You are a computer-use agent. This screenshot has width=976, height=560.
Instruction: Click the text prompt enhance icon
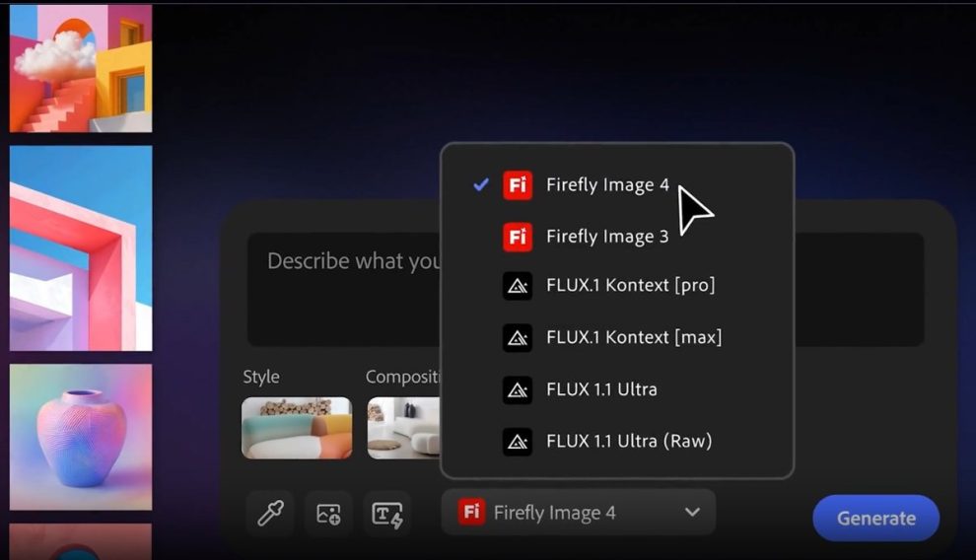tap(386, 514)
